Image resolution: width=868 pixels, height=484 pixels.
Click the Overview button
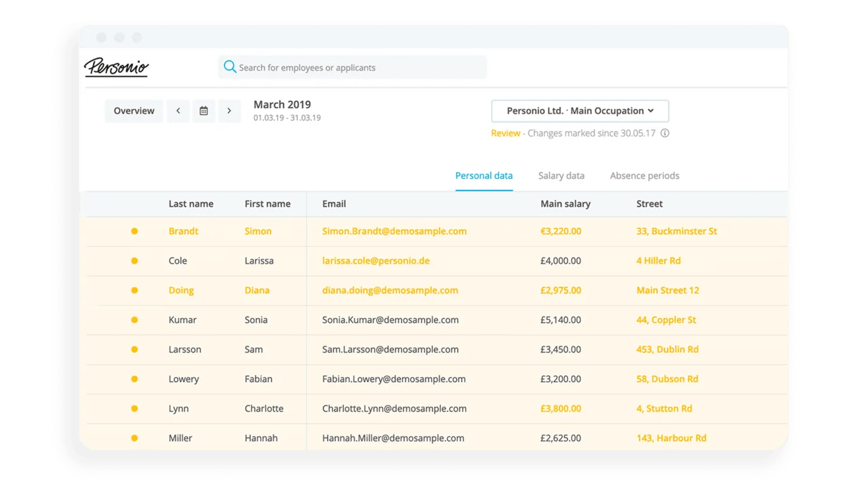point(134,111)
